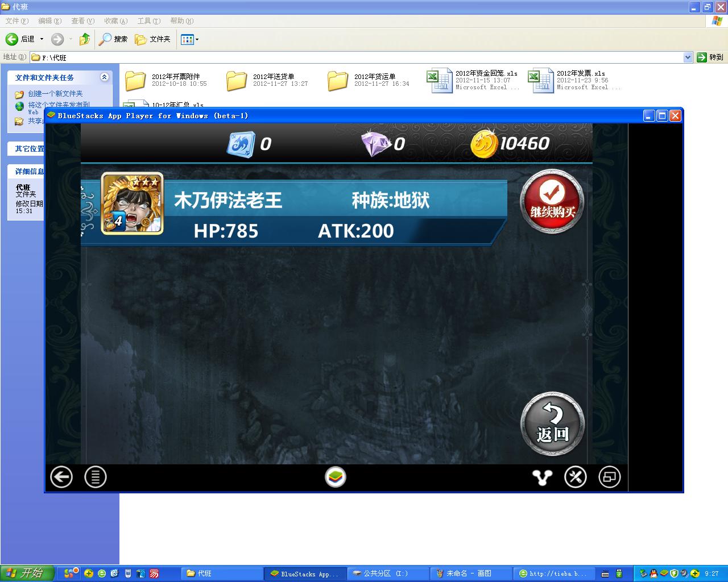Click the 转到 go button
Screen dimensions: 728x582
(x=710, y=57)
